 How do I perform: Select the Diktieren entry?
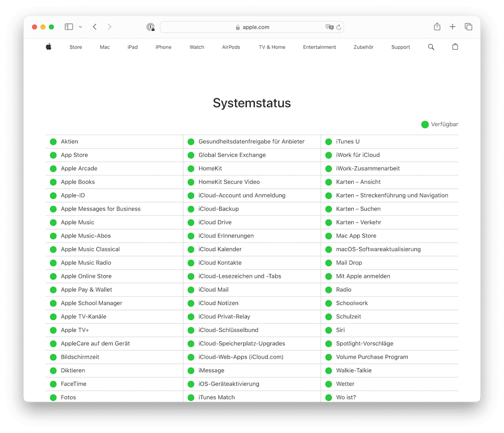click(114, 370)
